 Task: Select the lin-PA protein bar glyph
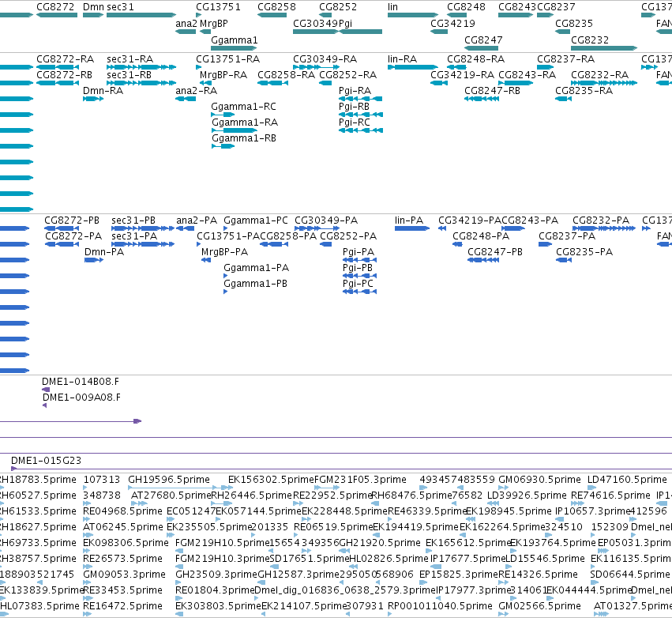[412, 228]
